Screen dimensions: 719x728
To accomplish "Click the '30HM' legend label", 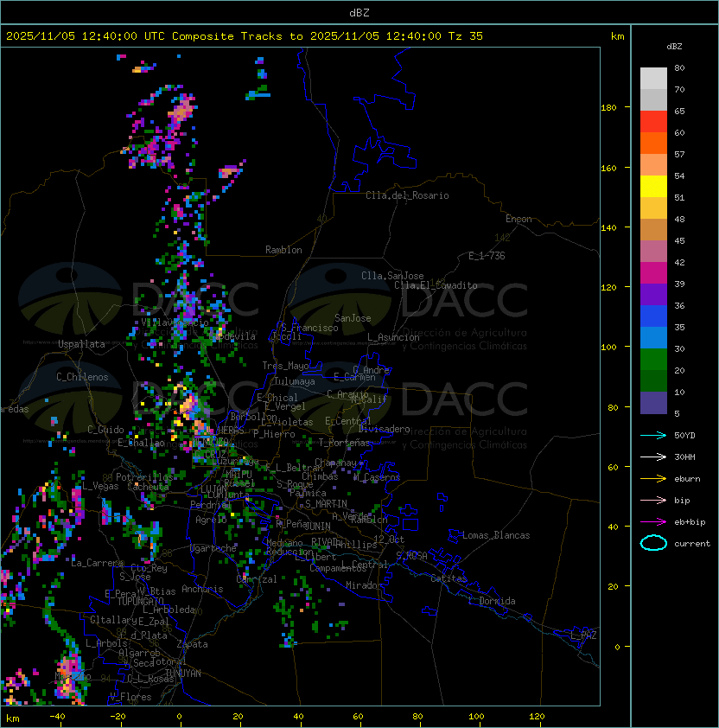I will [684, 457].
